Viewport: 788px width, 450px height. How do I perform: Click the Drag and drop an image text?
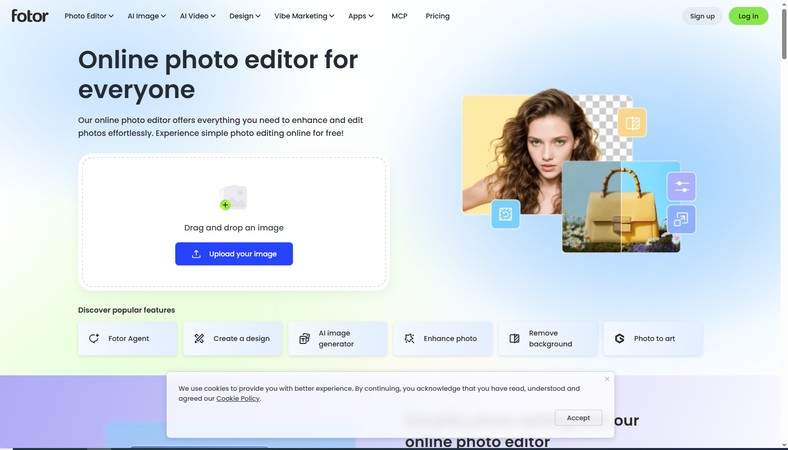point(234,228)
